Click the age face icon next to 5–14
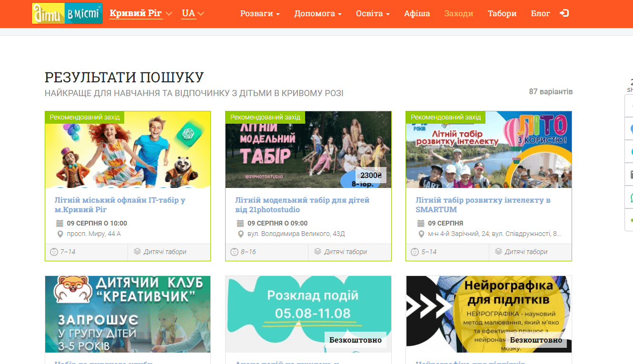The image size is (633, 364). 415,252
